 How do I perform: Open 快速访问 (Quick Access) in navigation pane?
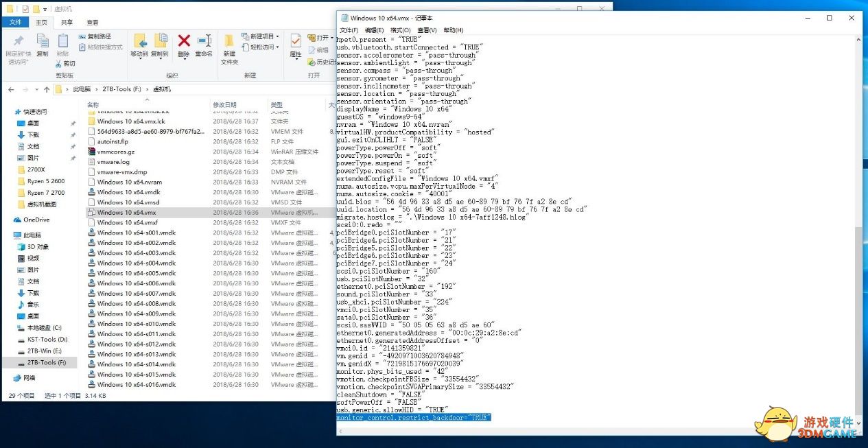[30, 111]
